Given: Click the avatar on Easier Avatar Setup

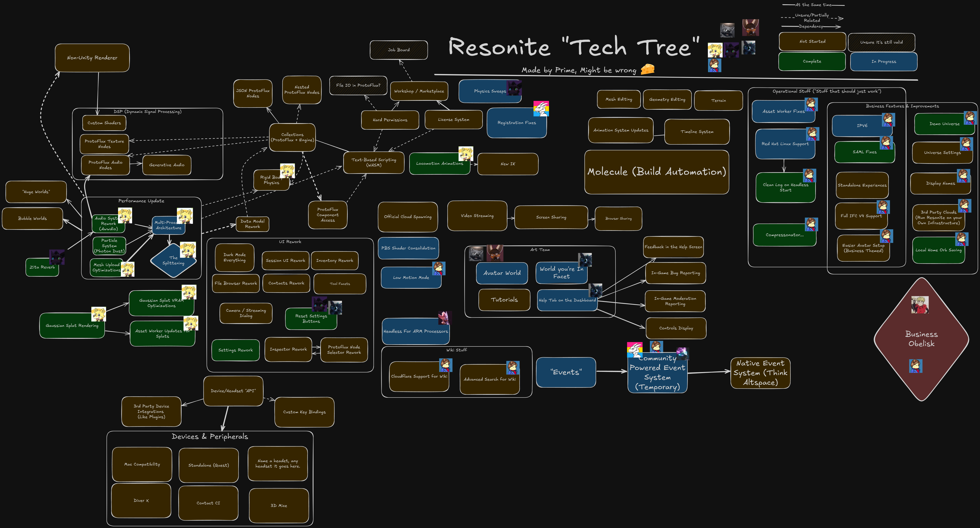Looking at the screenshot, I should 887,236.
